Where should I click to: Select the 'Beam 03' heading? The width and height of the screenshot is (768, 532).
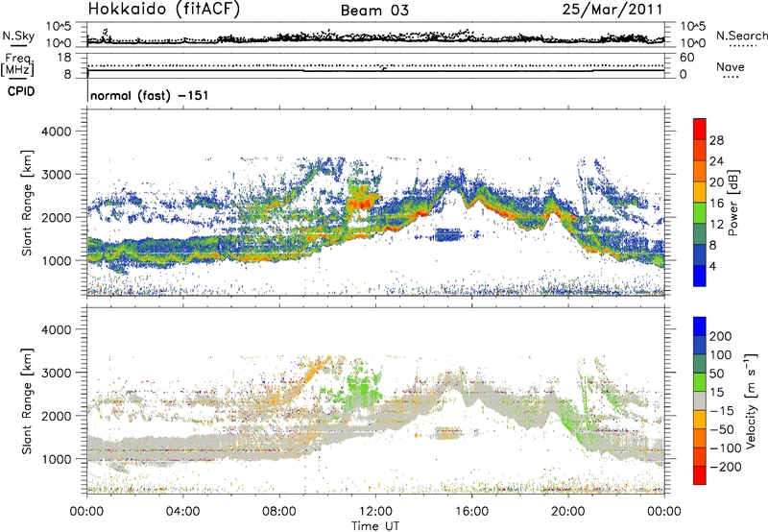coord(374,11)
